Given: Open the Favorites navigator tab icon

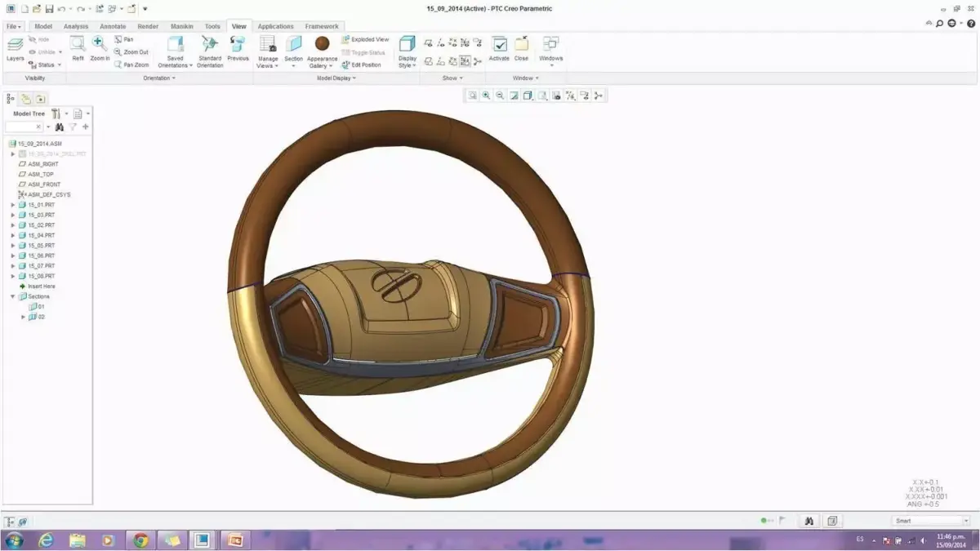Looking at the screenshot, I should coord(39,98).
